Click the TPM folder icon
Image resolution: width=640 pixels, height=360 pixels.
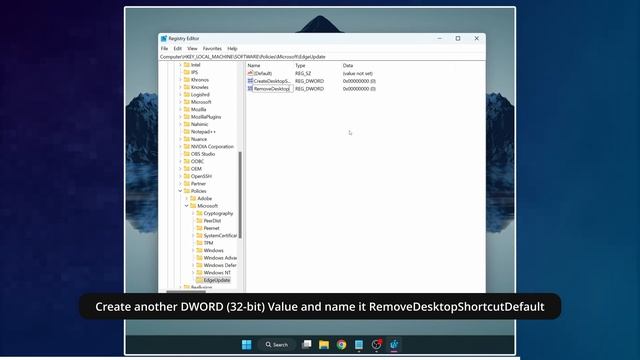click(200, 243)
